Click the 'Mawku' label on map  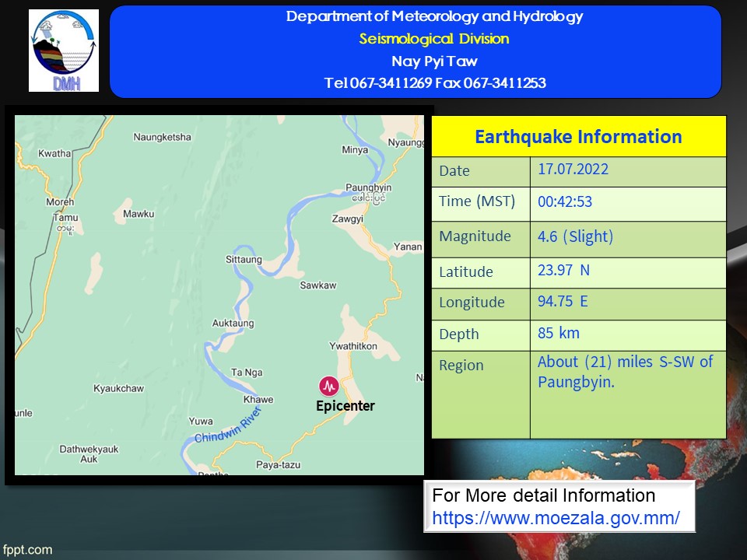(x=139, y=214)
